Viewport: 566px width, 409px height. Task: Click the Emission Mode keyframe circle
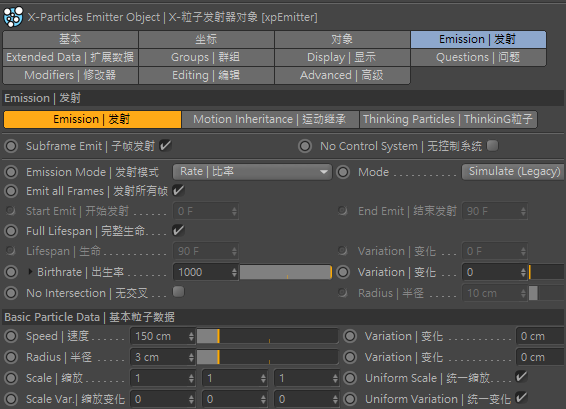tap(11, 172)
